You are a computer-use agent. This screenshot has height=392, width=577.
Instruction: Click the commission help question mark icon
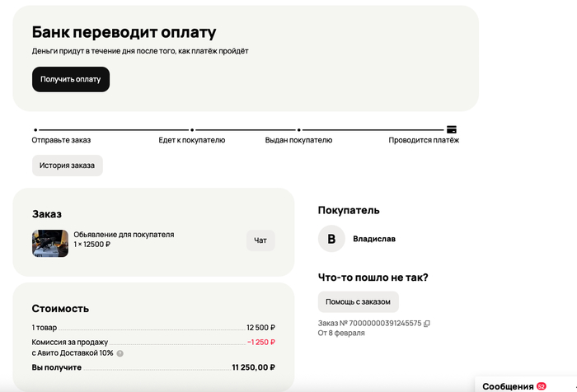(x=120, y=353)
